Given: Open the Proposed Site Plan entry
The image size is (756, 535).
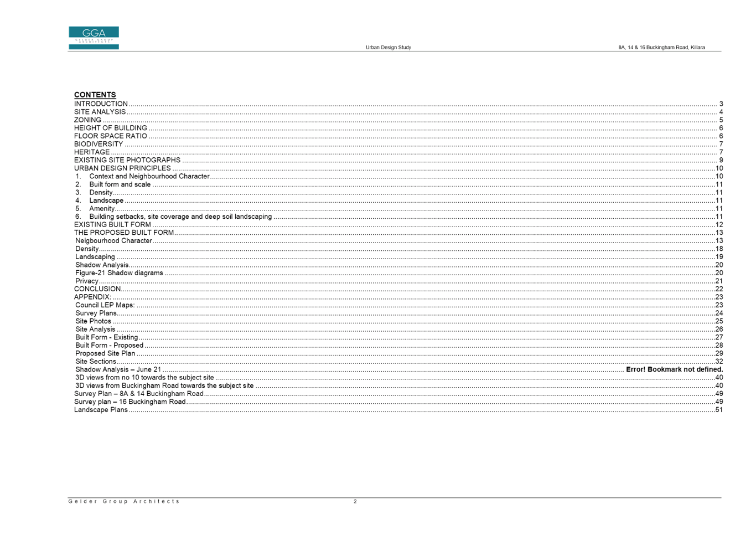Looking at the screenshot, I should coord(105,353).
